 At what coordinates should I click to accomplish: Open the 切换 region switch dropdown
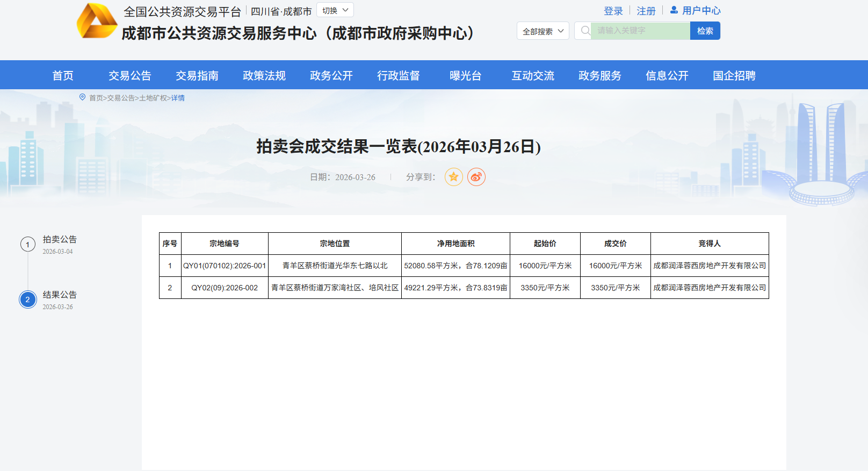[335, 10]
